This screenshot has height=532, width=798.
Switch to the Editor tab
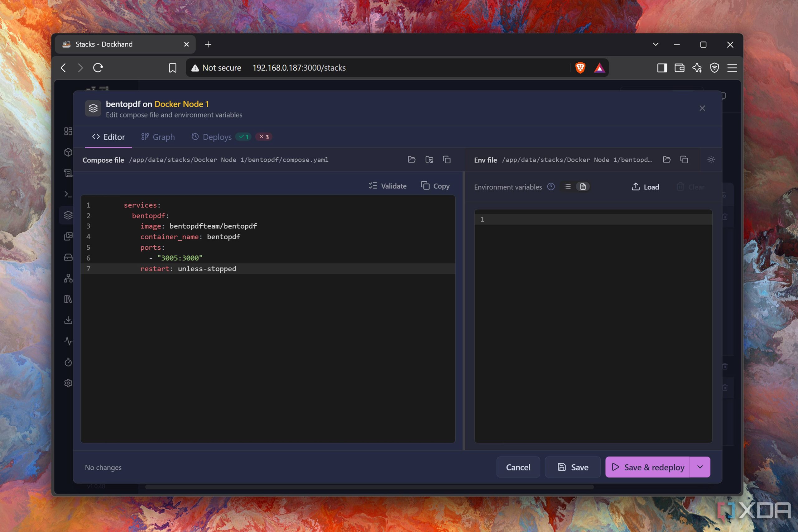108,137
